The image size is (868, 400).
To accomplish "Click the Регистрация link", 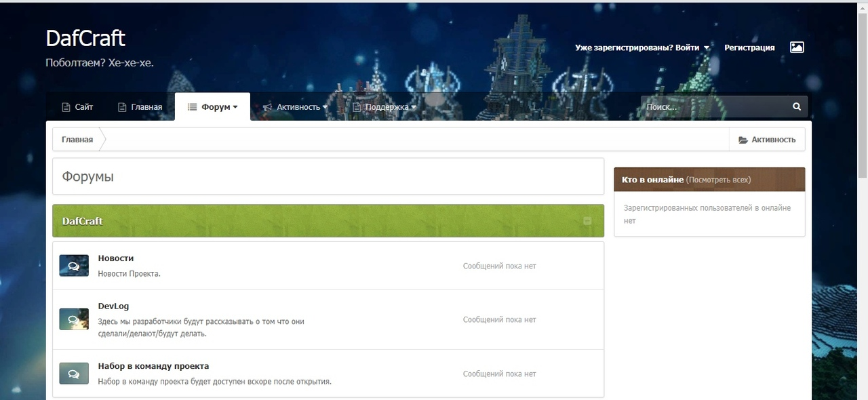I will [749, 47].
